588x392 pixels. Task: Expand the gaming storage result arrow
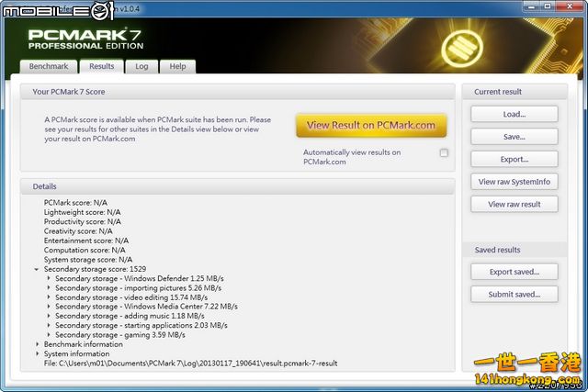(49, 335)
